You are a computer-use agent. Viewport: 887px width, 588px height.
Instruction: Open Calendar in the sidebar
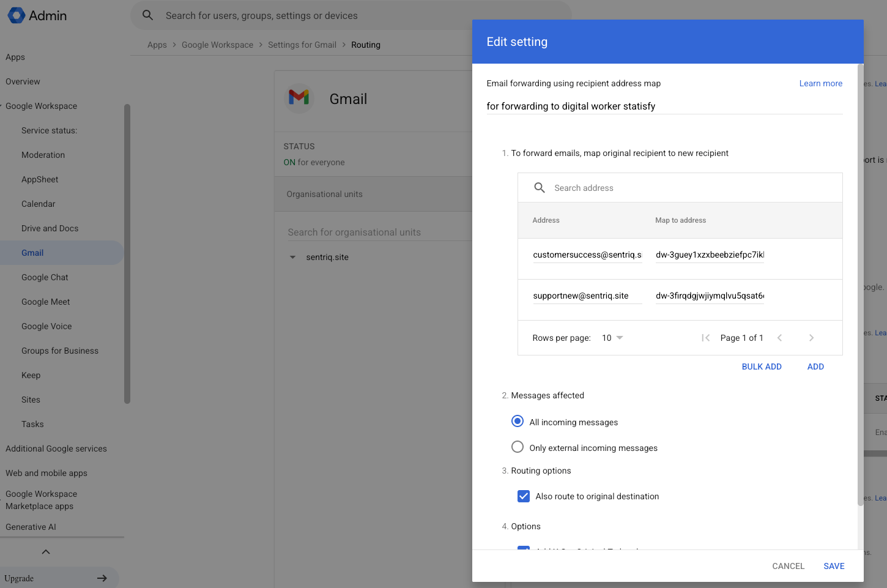[x=38, y=204]
